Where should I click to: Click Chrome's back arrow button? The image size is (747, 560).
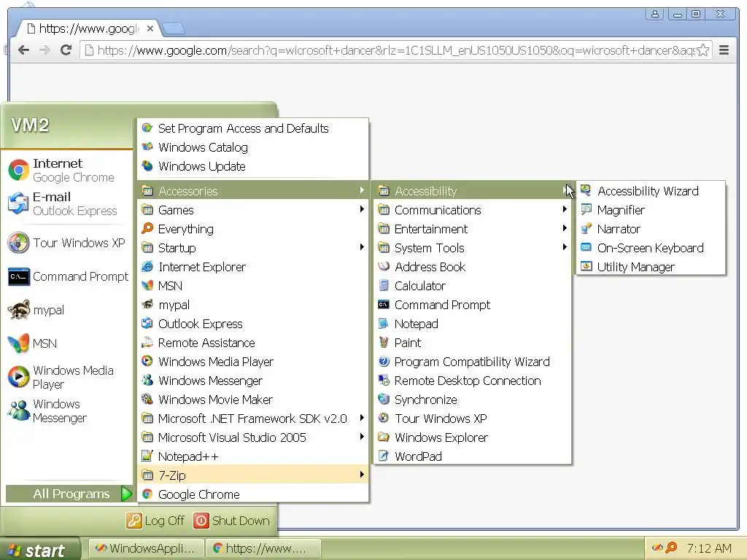tap(23, 50)
